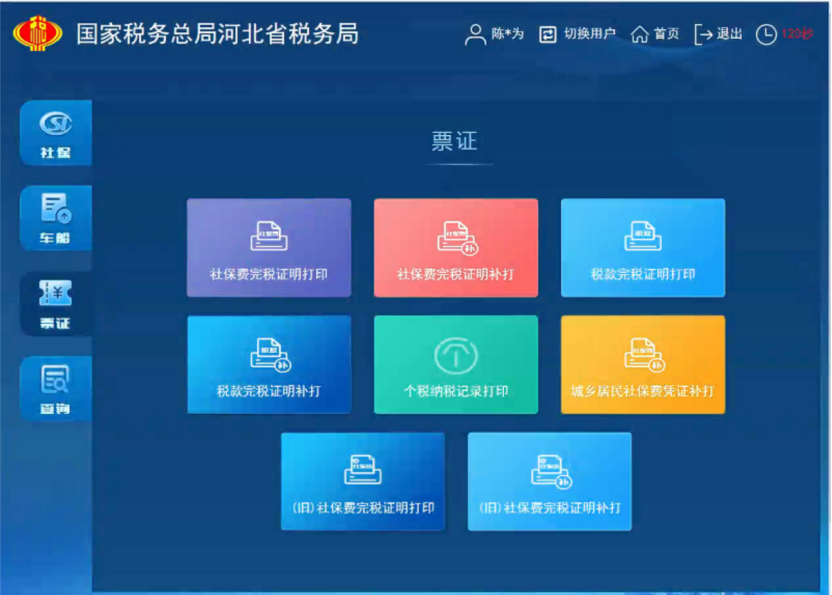Select the (旧)社保费完税证明打印 tile
This screenshot has width=832, height=595.
(362, 481)
